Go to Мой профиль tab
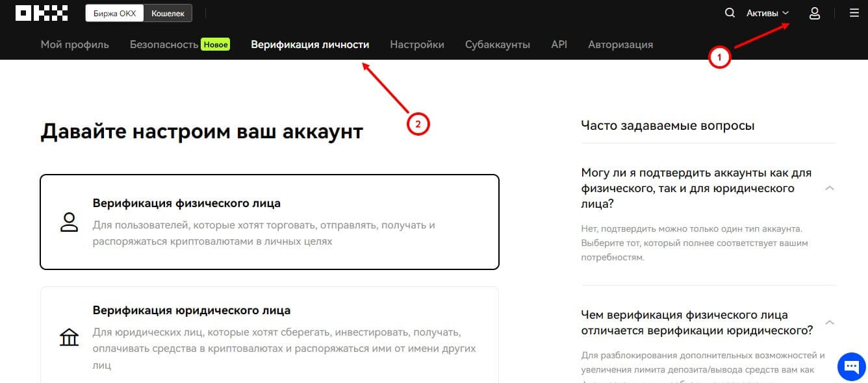 [x=75, y=45]
